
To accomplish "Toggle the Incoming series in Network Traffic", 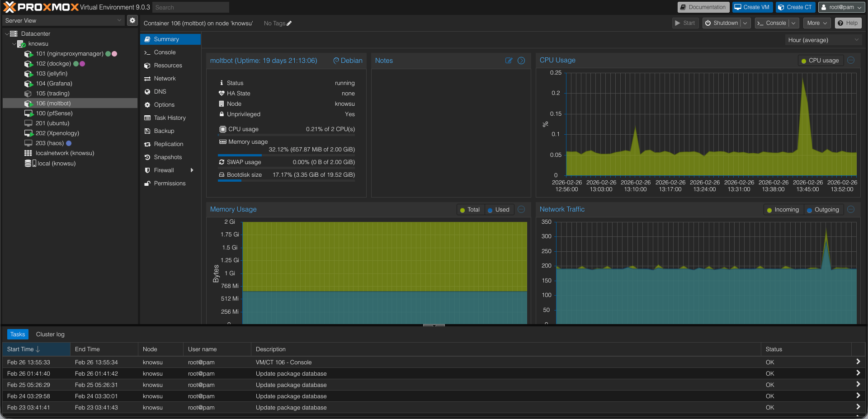I will coord(783,210).
